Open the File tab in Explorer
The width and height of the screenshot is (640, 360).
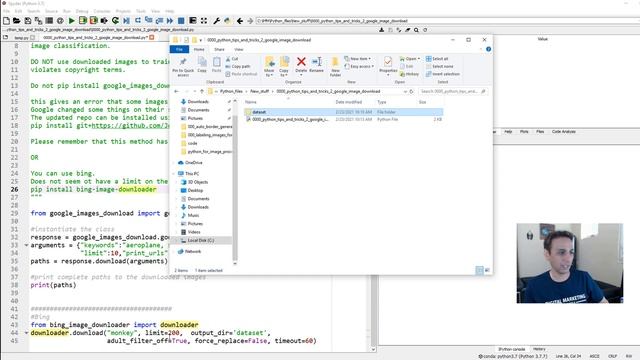click(x=179, y=49)
